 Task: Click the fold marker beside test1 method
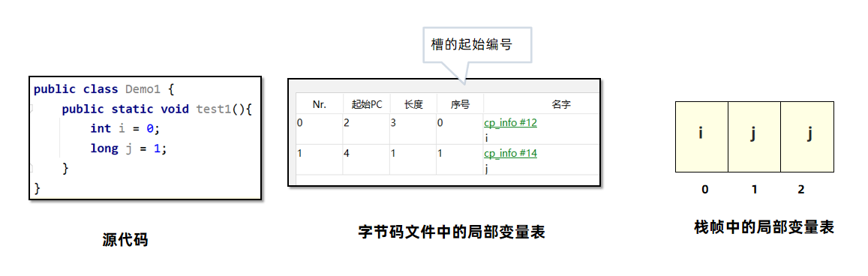click(x=32, y=109)
